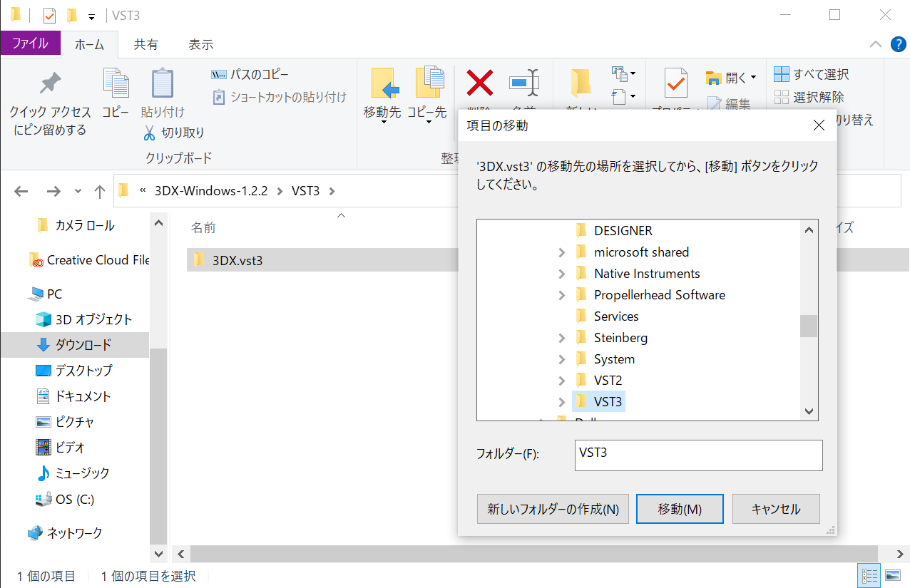Expand the VST3 folder in tree
Viewport: 910px width, 588px height.
pos(562,402)
